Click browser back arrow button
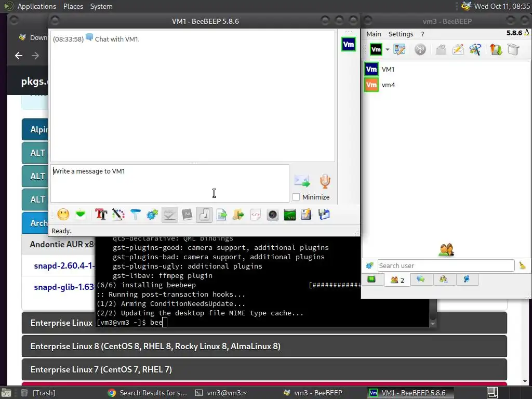Viewport: 532px width, 399px height. click(19, 56)
